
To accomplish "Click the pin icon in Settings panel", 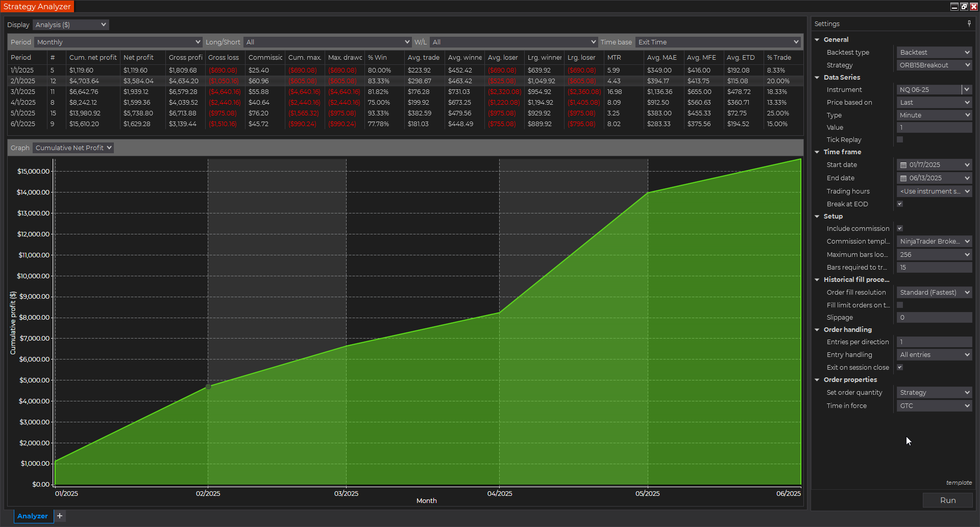I will click(969, 23).
